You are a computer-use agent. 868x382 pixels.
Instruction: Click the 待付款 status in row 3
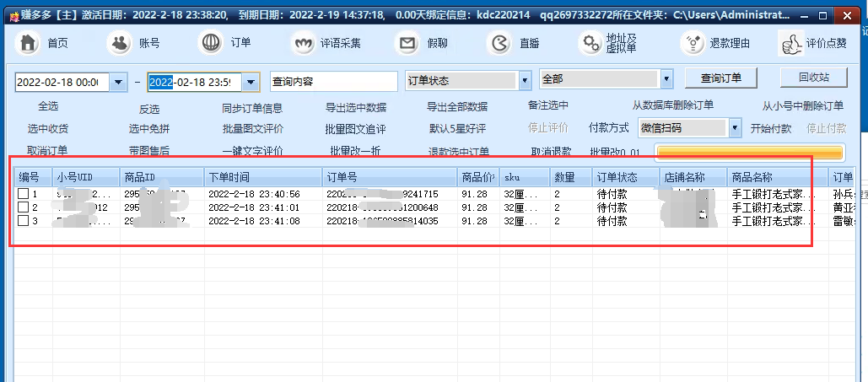pos(612,221)
